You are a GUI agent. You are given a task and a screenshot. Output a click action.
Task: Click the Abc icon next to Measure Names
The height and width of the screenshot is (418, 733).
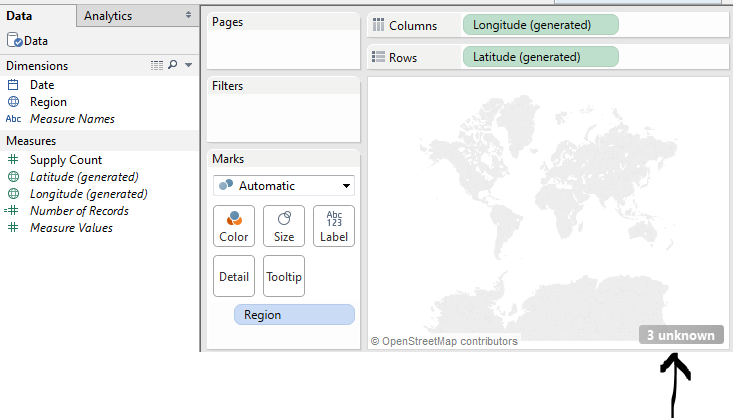[13, 119]
